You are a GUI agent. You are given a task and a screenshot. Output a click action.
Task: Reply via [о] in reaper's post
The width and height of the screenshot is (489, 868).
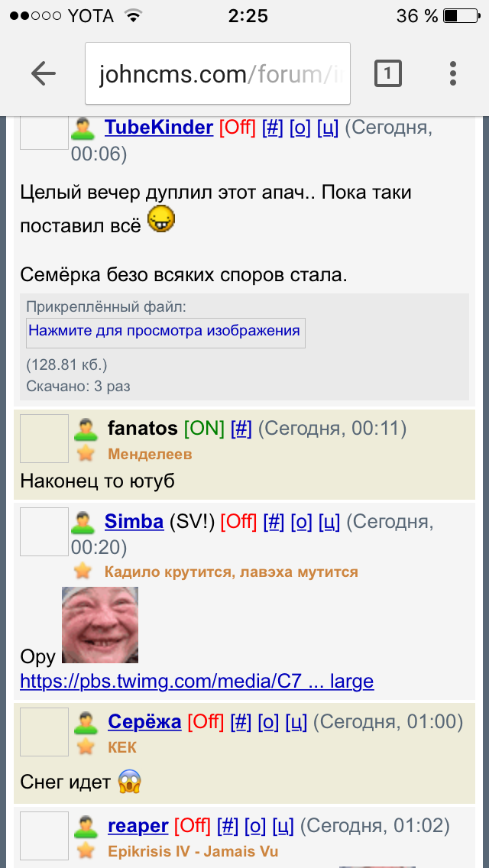(x=255, y=827)
